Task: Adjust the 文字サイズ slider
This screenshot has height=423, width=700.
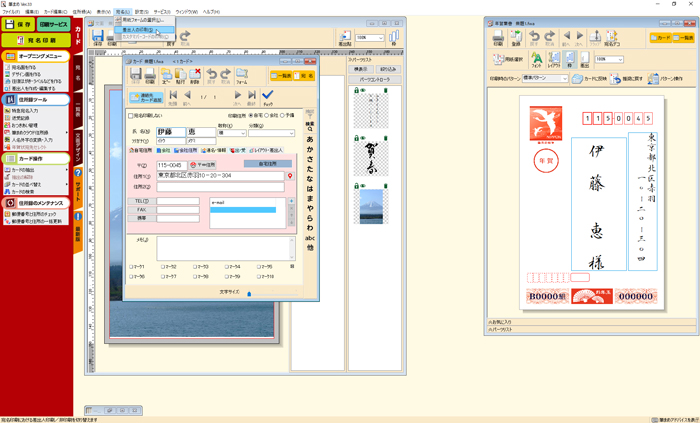Action: pyautogui.click(x=248, y=294)
